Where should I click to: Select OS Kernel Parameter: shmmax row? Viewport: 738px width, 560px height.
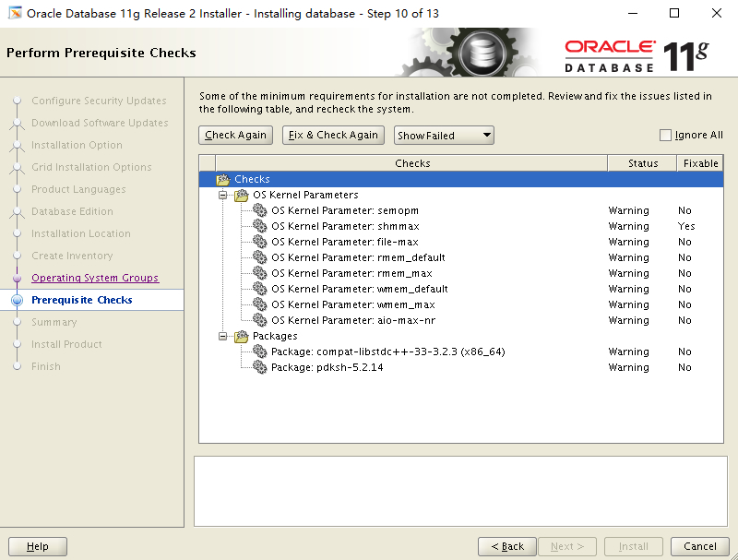[x=461, y=226]
